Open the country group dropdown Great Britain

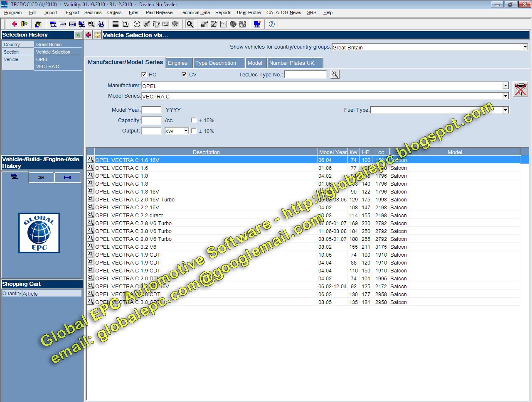(525, 47)
